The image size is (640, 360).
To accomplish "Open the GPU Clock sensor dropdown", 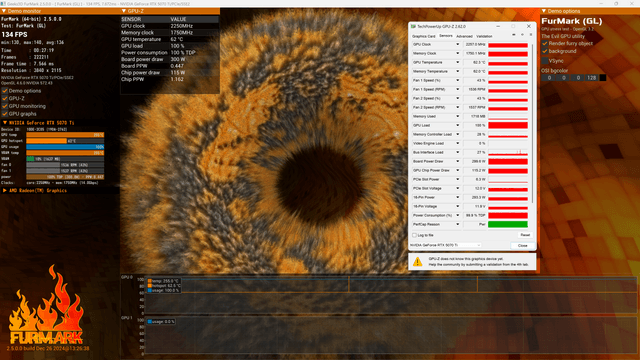I will 457,44.
